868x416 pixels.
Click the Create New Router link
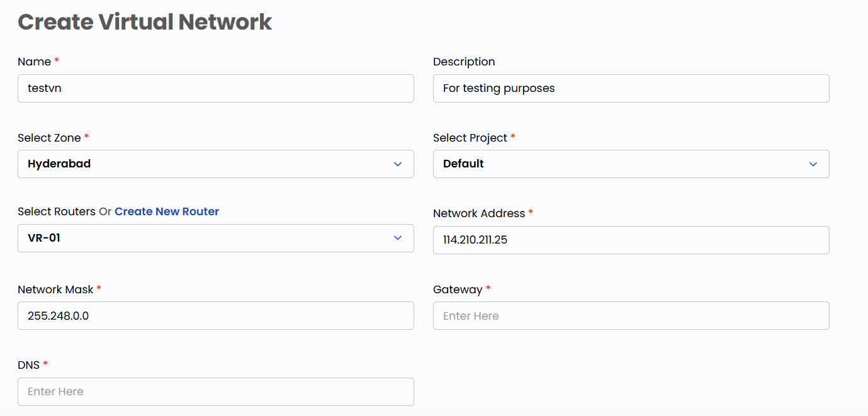[166, 211]
